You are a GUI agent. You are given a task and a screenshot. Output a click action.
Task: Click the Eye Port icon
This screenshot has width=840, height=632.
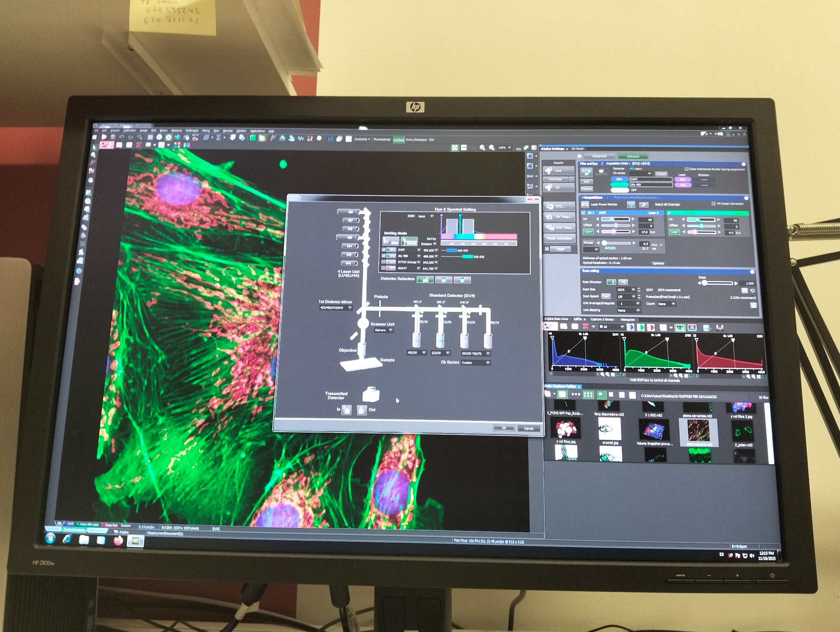[x=601, y=172]
